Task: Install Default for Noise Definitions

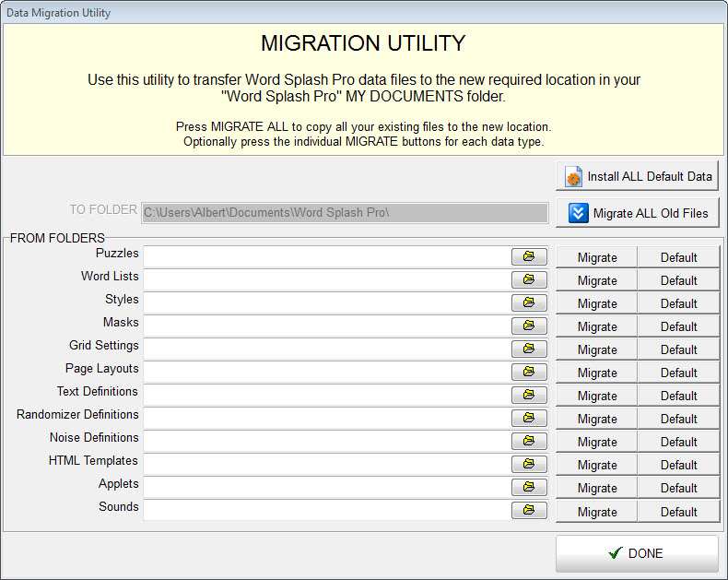Action: 678,442
